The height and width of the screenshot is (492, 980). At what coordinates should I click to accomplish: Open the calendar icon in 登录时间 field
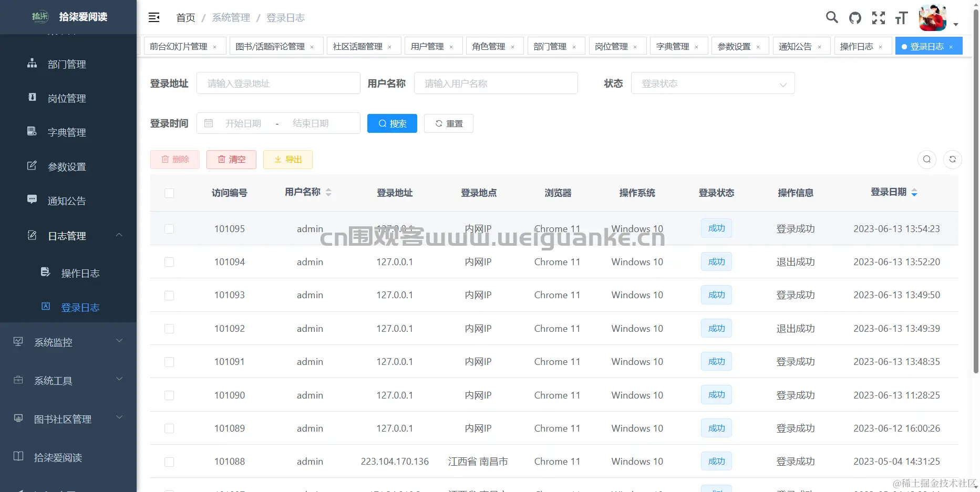tap(209, 123)
